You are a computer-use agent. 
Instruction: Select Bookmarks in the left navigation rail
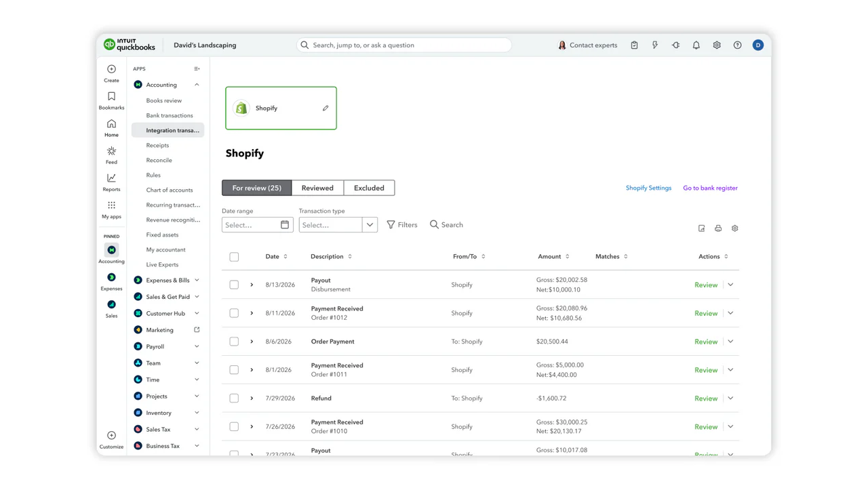(x=111, y=100)
